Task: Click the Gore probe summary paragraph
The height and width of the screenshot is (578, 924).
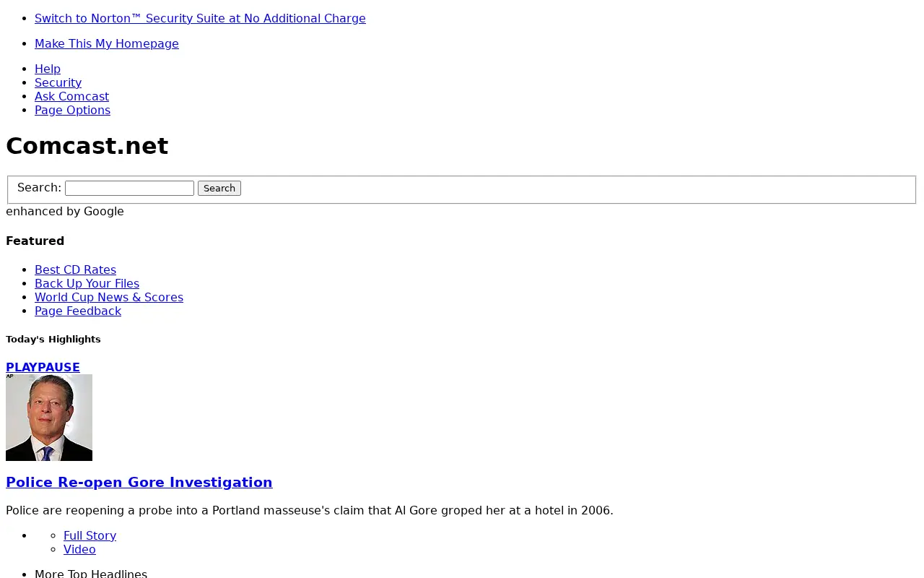Action: pyautogui.click(x=310, y=510)
